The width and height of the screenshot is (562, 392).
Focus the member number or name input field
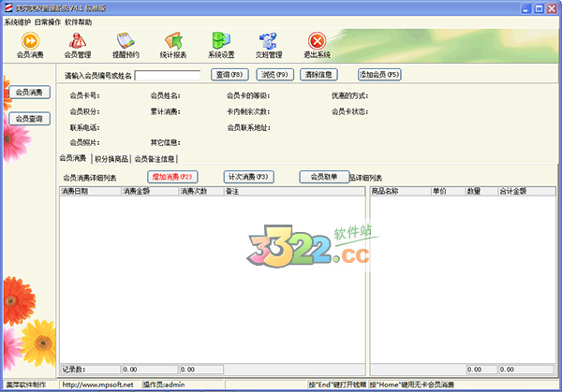[168, 75]
